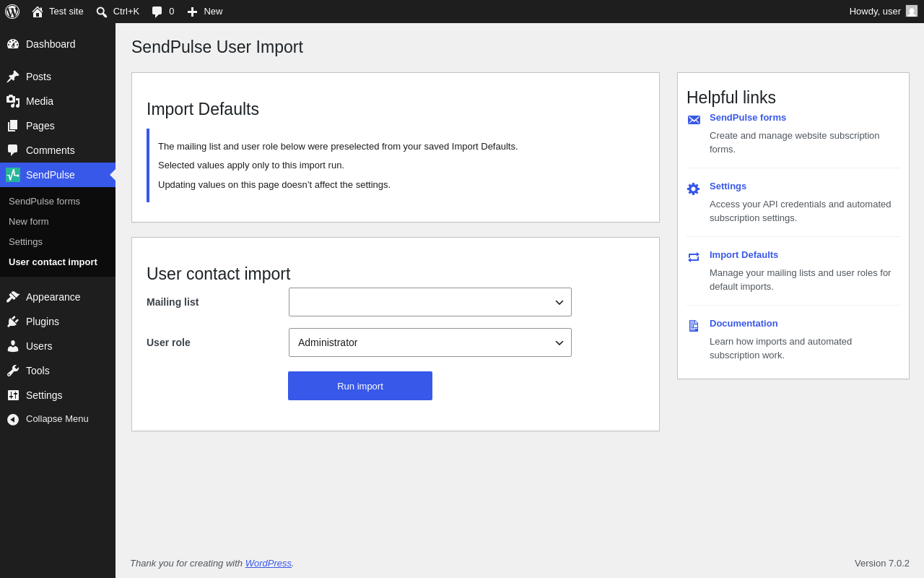
Task: Open the Test site home icon
Action: pos(38,12)
